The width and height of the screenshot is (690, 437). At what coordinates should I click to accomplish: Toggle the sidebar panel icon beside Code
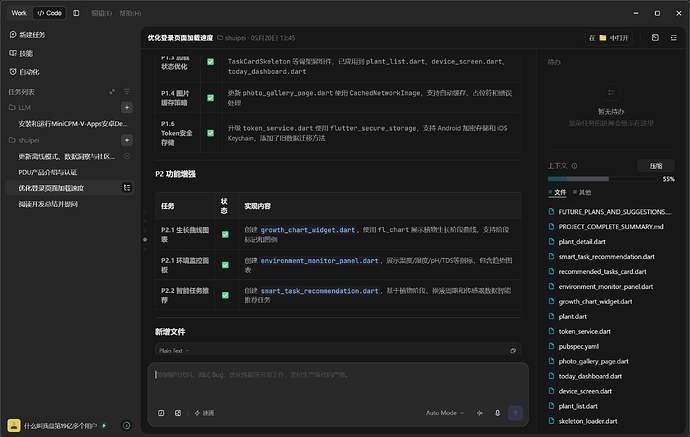tap(76, 13)
